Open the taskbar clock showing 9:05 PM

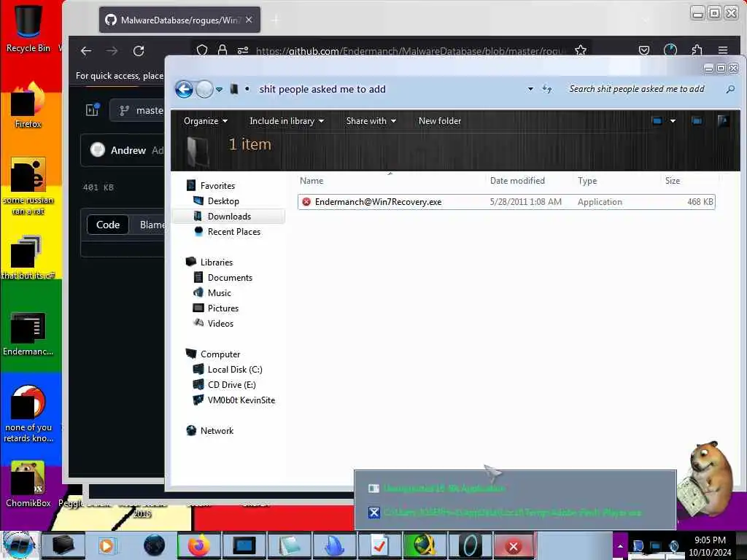pyautogui.click(x=710, y=546)
